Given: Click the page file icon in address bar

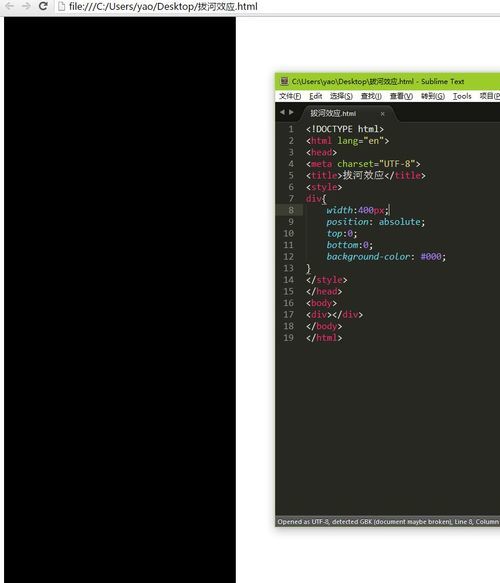Looking at the screenshot, I should (62, 6).
